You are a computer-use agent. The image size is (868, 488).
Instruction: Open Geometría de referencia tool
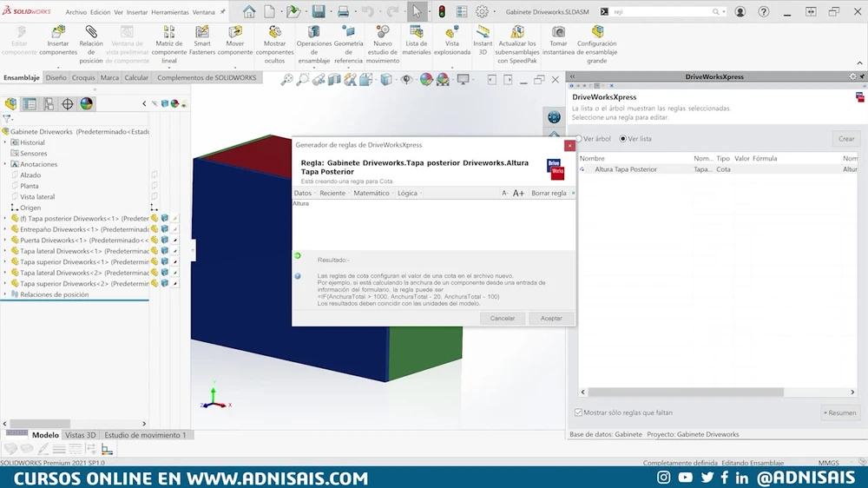348,44
